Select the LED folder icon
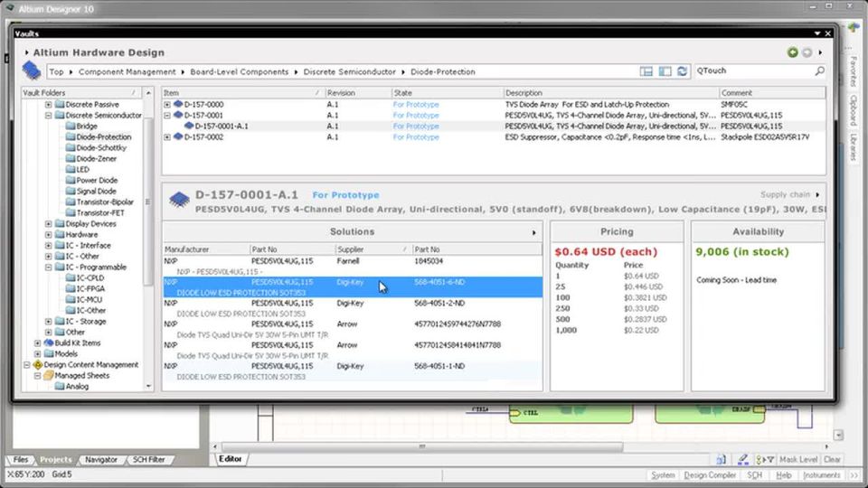This screenshot has height=488, width=868. pyautogui.click(x=71, y=169)
